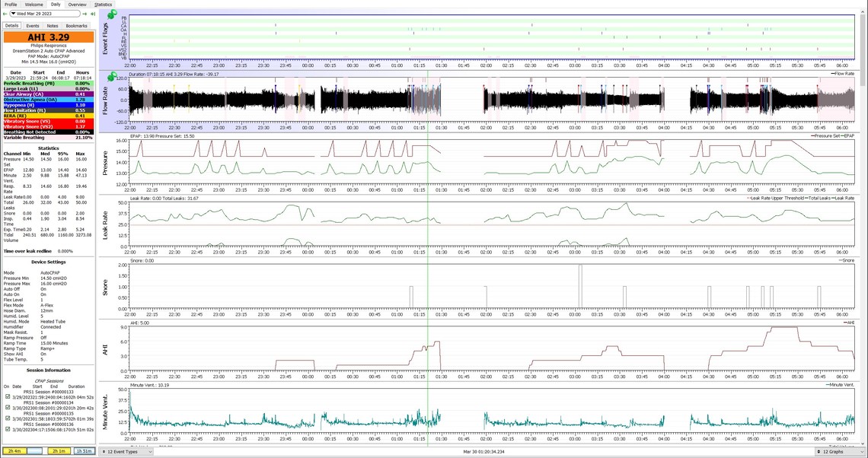Open the 12 Event Types dropdown

click(x=126, y=452)
